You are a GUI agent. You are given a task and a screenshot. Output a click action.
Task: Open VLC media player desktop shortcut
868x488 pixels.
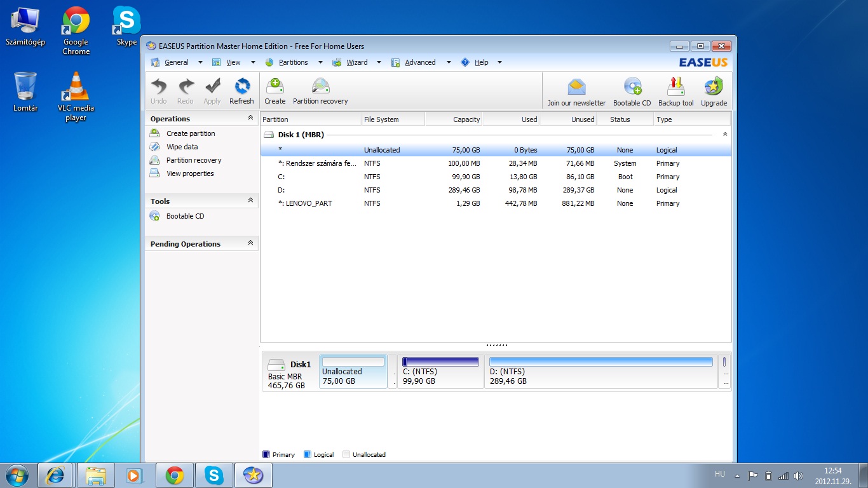pos(76,97)
